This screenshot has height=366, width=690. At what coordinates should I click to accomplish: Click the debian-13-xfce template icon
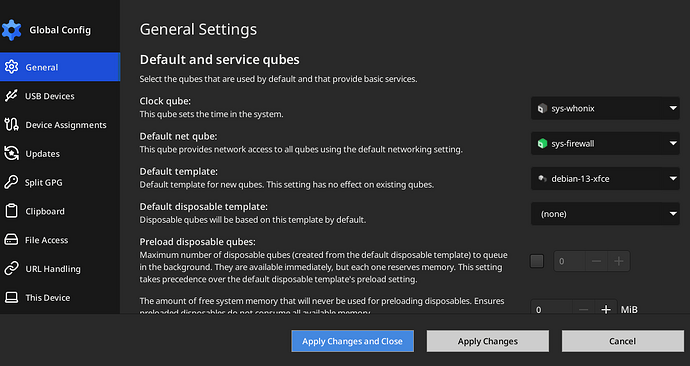point(542,179)
